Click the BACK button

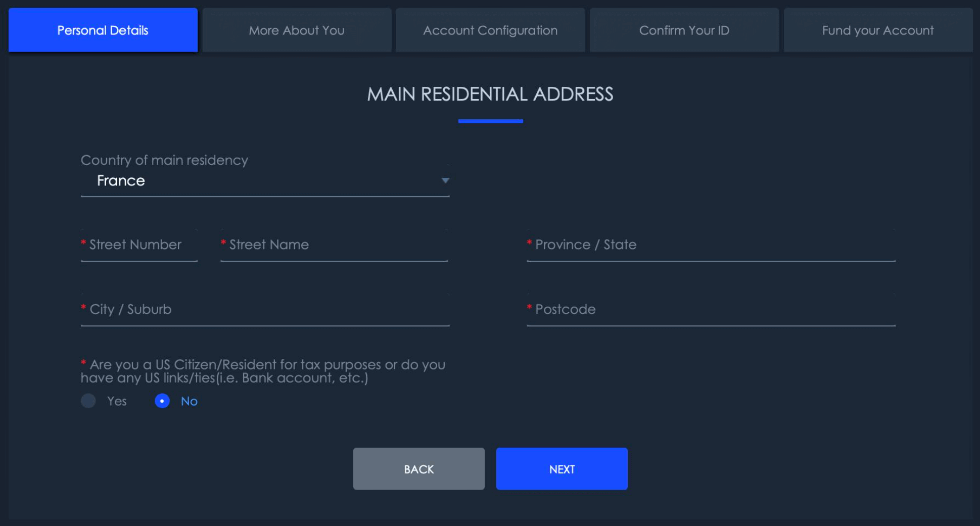(x=418, y=468)
